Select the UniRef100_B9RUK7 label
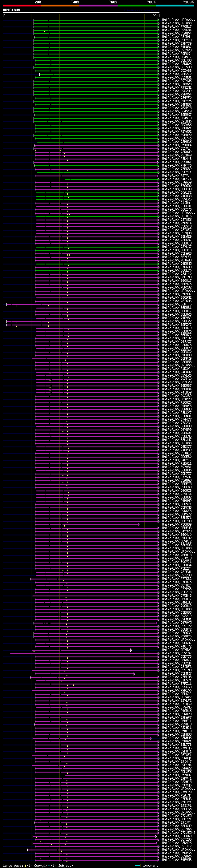This screenshot has height=868, width=197. coord(177,115)
